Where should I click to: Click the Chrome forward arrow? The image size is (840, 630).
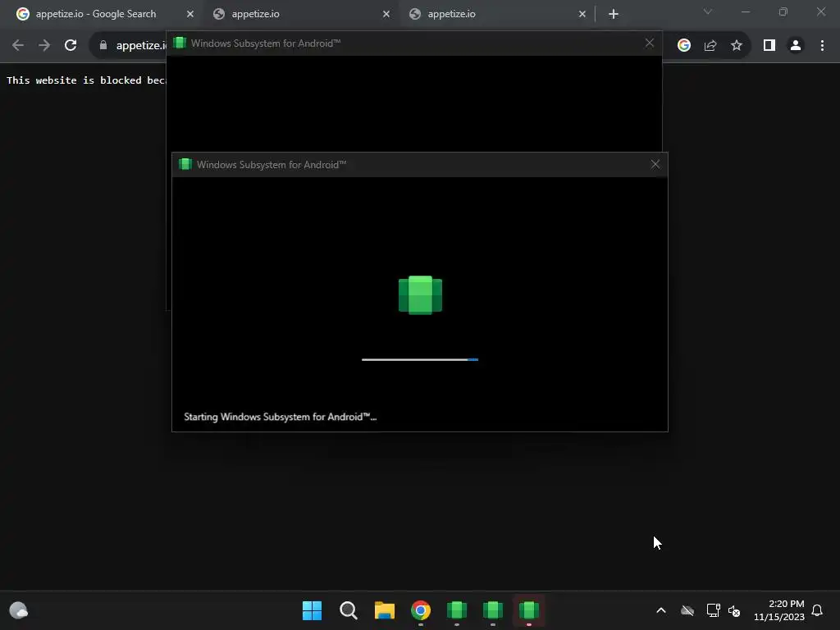pyautogui.click(x=44, y=45)
